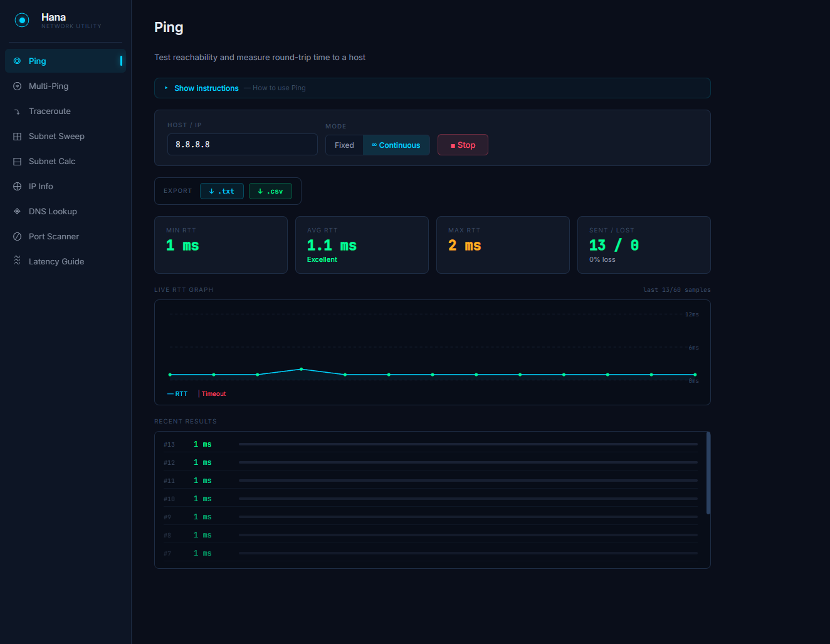Screen dimensions: 830x644
Task: Click the Avg RTT 1.1 ms value
Action: click(332, 246)
